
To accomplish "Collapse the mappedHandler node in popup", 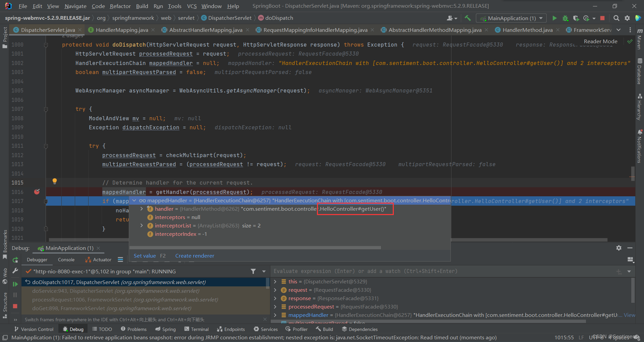I will 134,200.
